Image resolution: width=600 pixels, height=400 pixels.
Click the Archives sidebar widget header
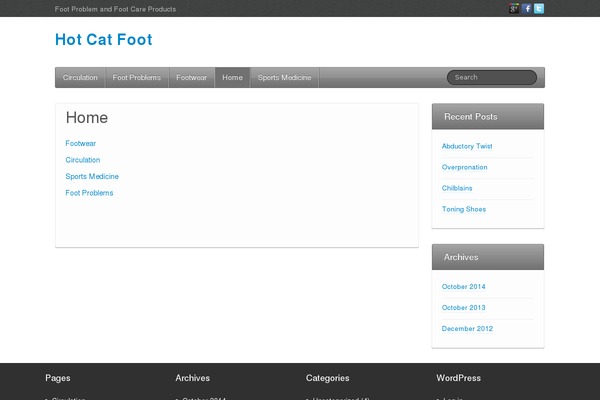488,257
